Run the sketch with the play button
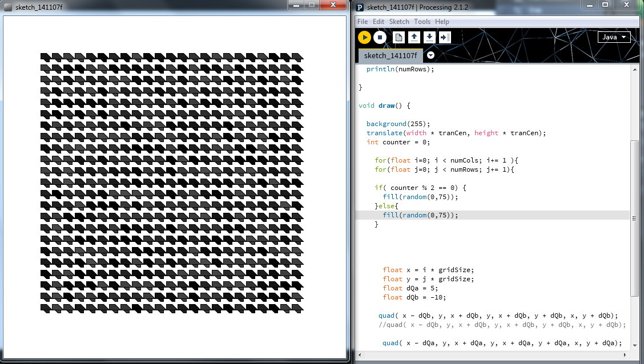This screenshot has width=644, height=364. pyautogui.click(x=364, y=38)
